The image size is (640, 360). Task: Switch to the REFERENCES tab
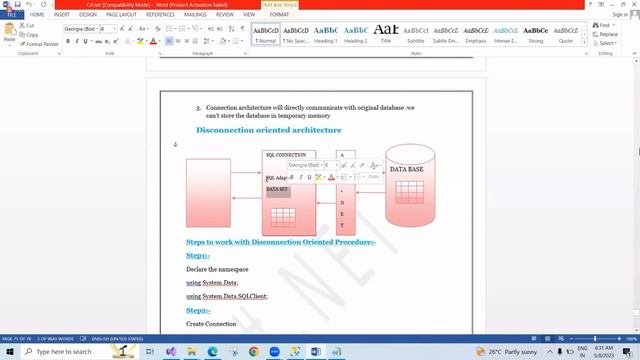160,15
